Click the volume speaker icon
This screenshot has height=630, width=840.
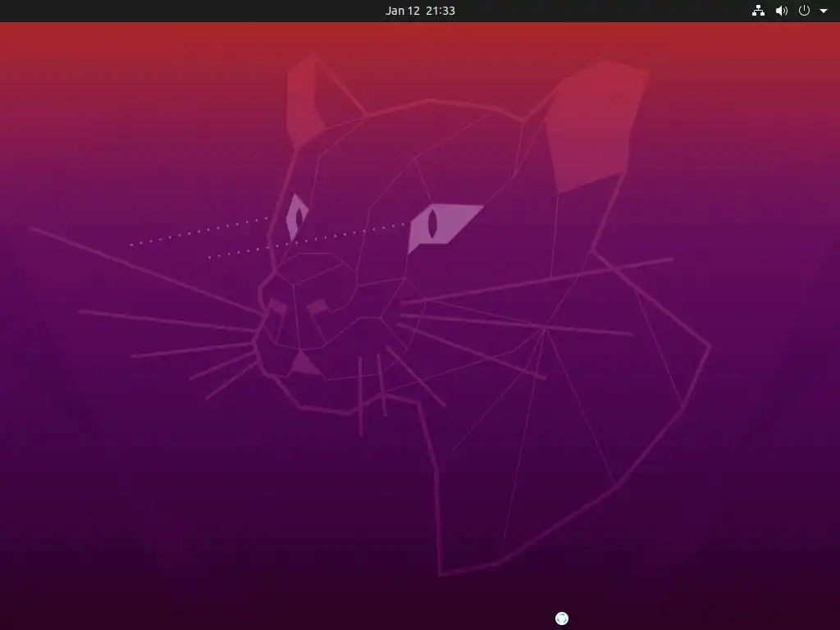click(x=782, y=11)
